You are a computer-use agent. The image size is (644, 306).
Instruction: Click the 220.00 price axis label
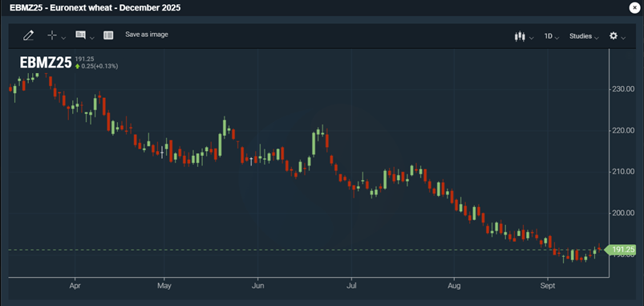point(623,130)
